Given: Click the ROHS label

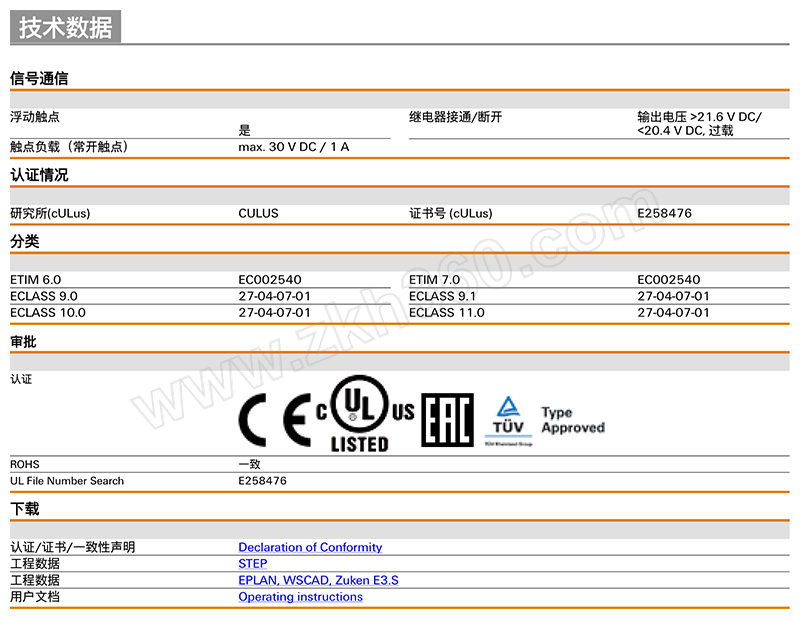Looking at the screenshot, I should pyautogui.click(x=24, y=464).
